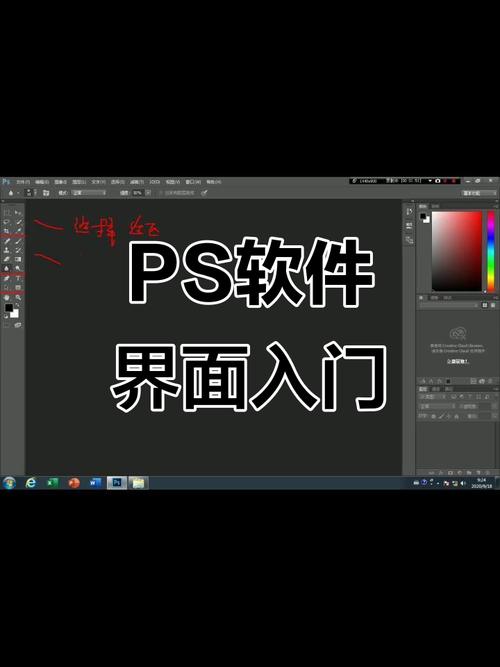Click the rainbow hue slider strip
500x667 pixels.
click(491, 251)
